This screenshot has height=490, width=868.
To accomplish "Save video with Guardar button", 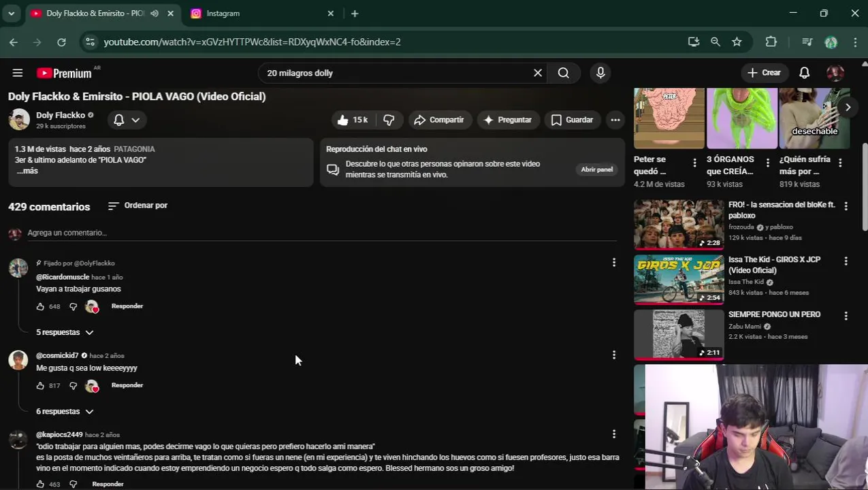I will coord(572,120).
